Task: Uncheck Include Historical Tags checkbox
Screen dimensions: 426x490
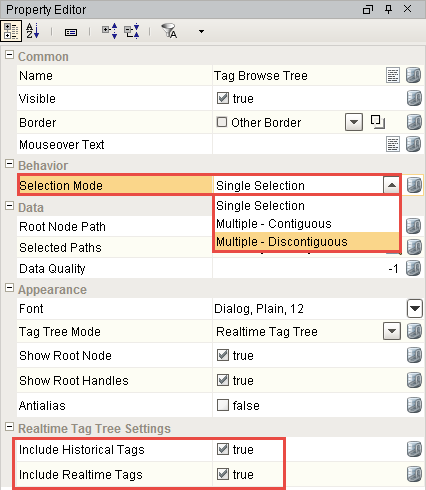Action: [223, 449]
